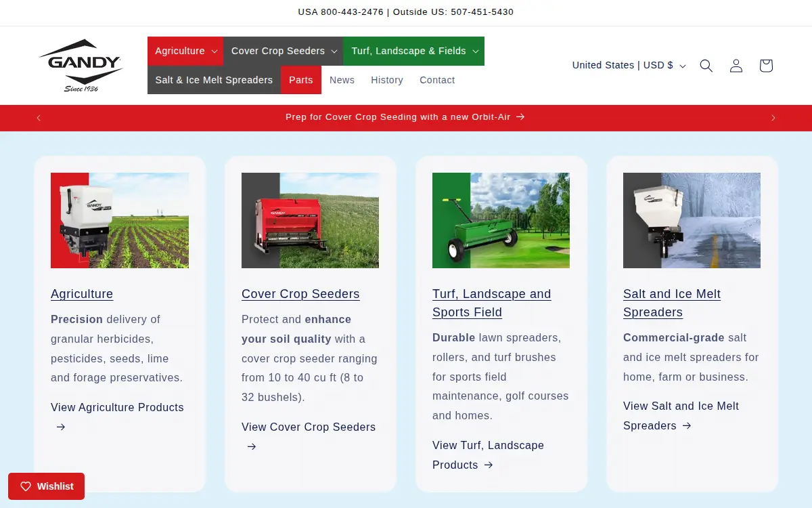Expand the Cover Crop Seeders menu

(284, 51)
